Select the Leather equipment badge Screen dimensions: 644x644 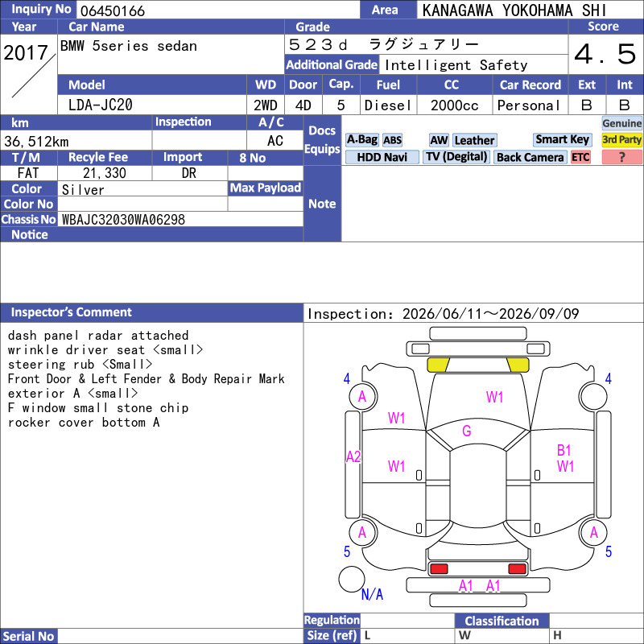click(x=475, y=140)
